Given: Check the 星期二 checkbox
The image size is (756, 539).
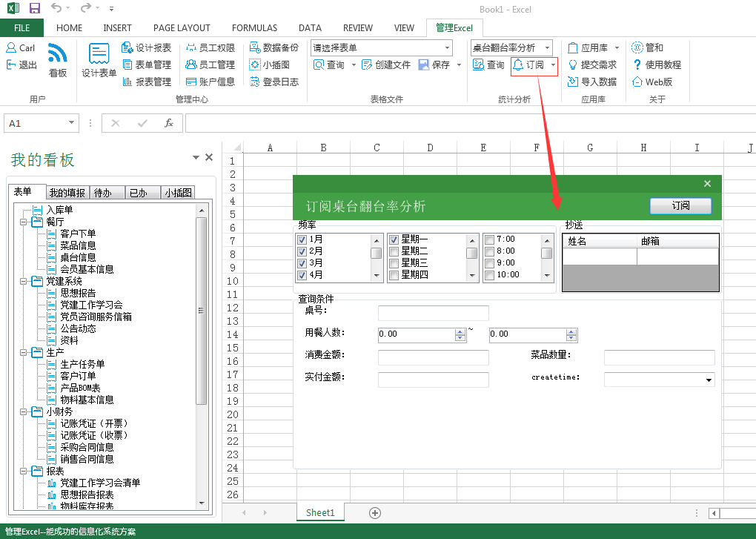Looking at the screenshot, I should [394, 251].
